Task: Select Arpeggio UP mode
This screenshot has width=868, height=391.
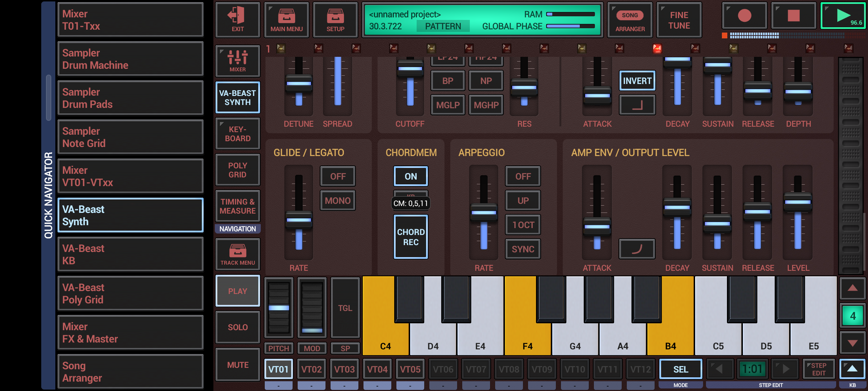Action: [523, 201]
